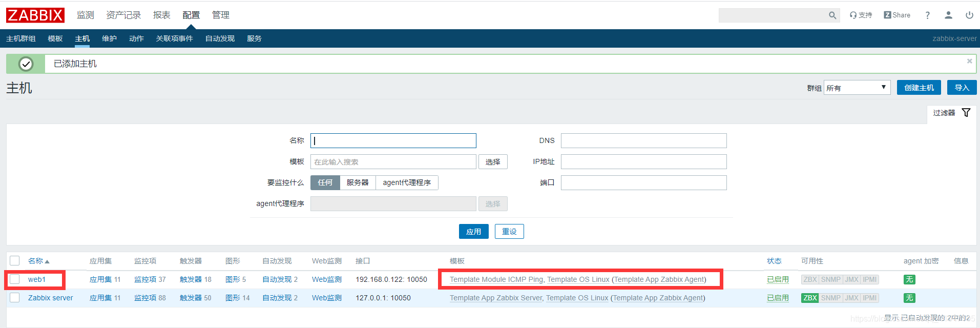Select the 任何 monitoring option
This screenshot has height=328, width=980.
[325, 182]
